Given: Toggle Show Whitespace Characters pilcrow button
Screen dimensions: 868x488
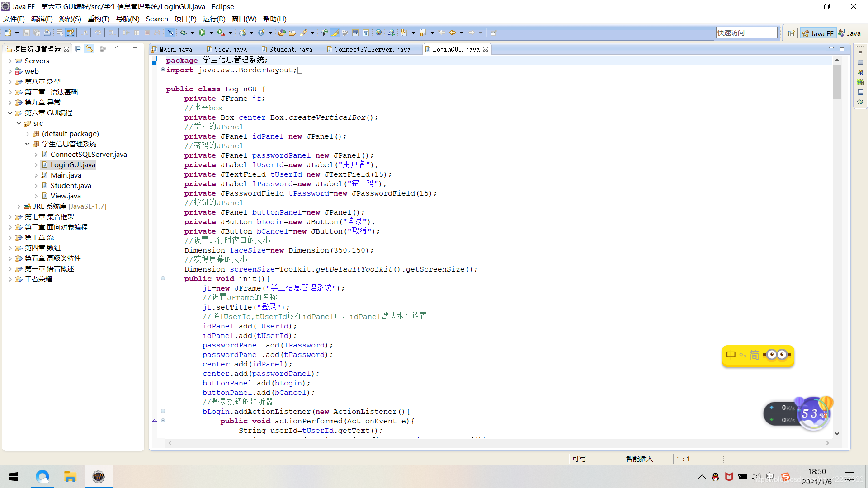Looking at the screenshot, I should (366, 33).
